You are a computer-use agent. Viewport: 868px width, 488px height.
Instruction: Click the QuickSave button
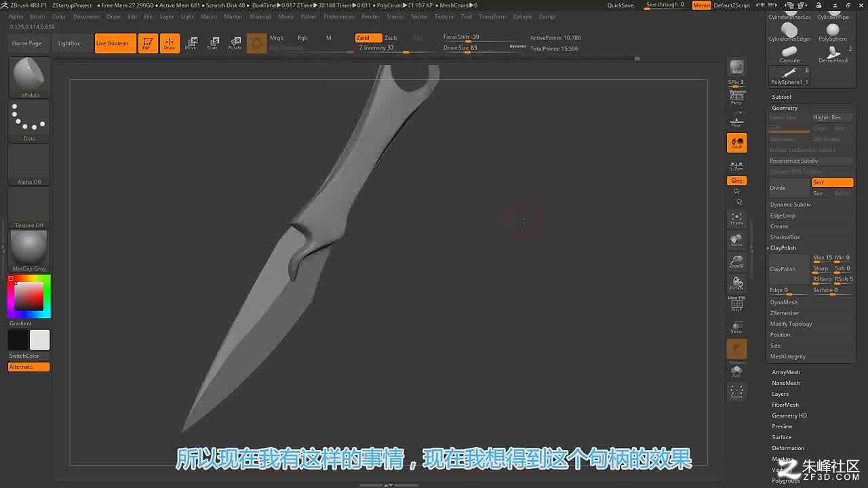(x=620, y=5)
